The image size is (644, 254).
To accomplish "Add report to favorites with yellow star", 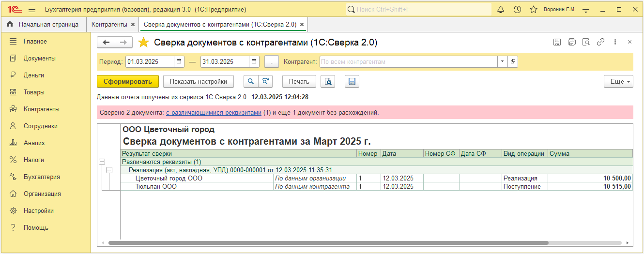I will (143, 43).
